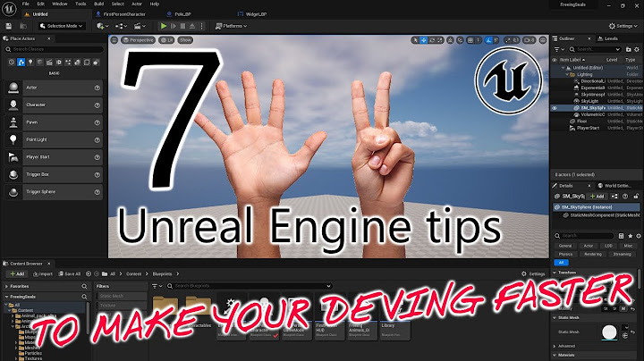Close the Place Actors panel
The height and width of the screenshot is (361, 644).
49,38
